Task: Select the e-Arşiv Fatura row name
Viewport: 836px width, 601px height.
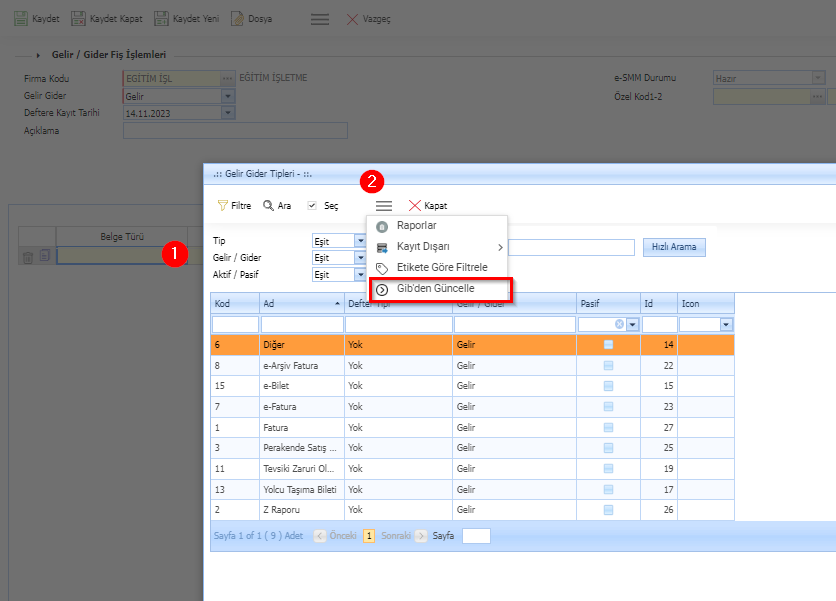Action: pyautogui.click(x=291, y=365)
